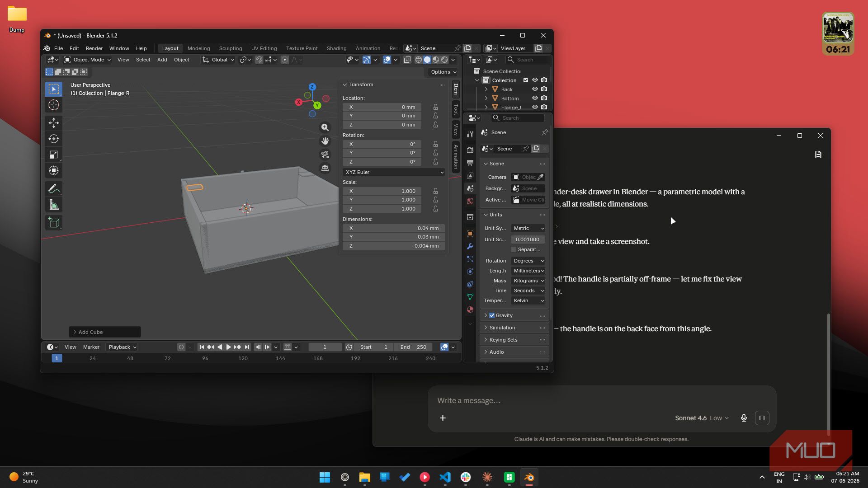Image resolution: width=868 pixels, height=488 pixels.
Task: Open the Add menu in the 3D viewport header
Action: (162, 60)
